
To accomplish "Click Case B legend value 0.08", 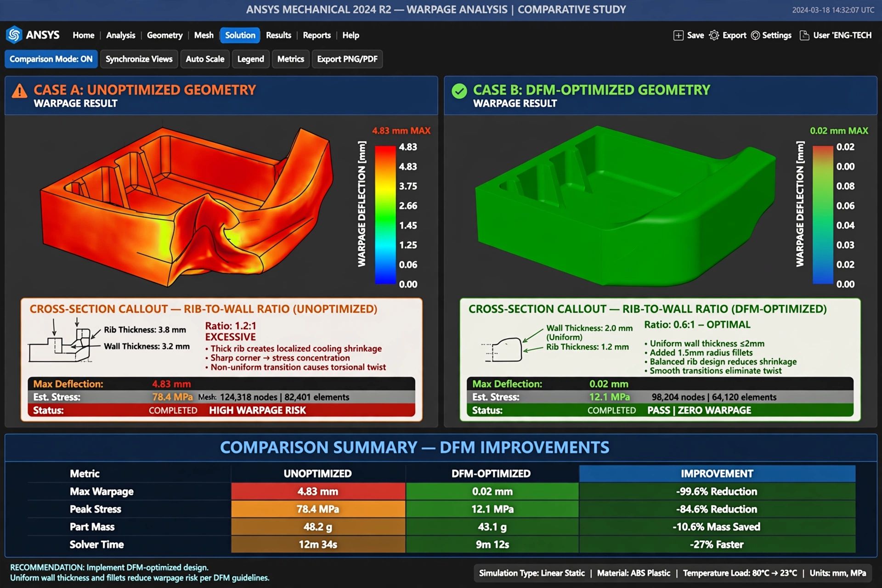I will pos(845,186).
